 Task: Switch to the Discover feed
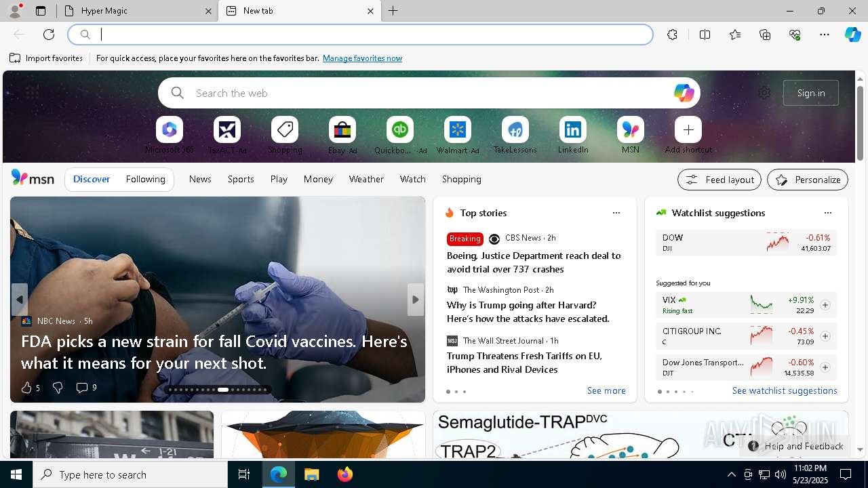[92, 179]
